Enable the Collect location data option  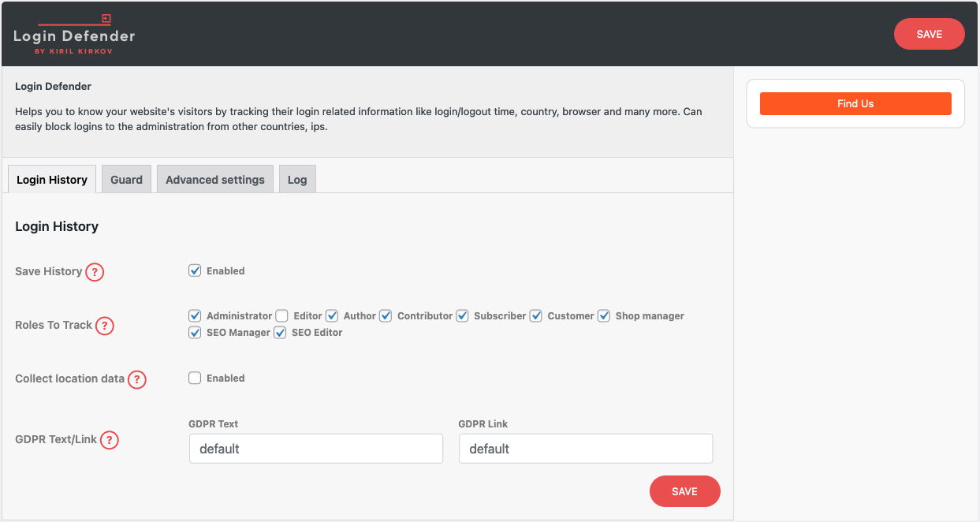tap(195, 378)
